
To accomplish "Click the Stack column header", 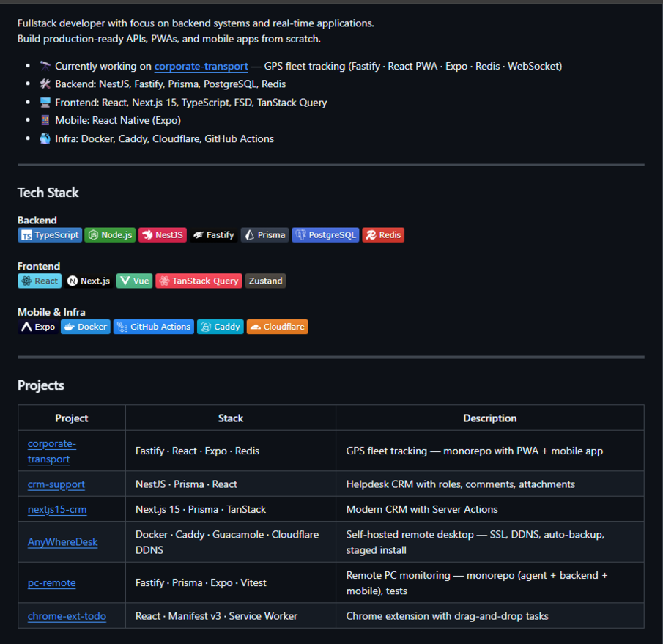I will coord(231,418).
